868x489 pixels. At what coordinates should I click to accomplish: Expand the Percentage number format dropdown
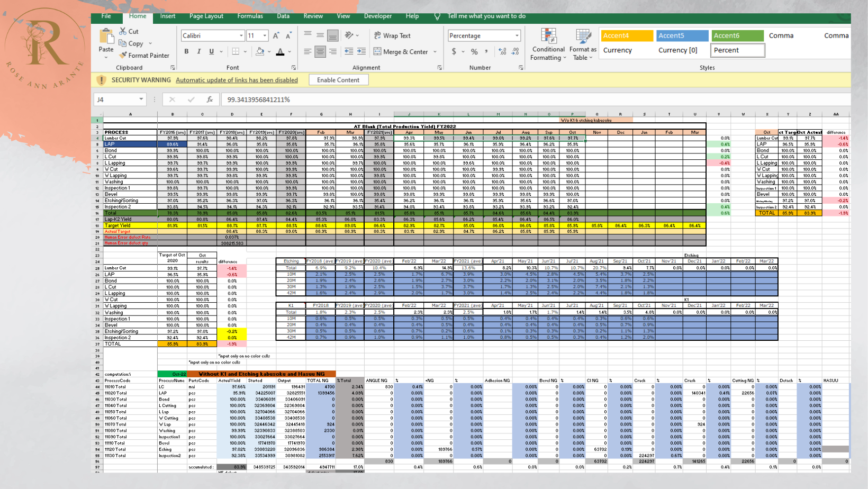517,36
